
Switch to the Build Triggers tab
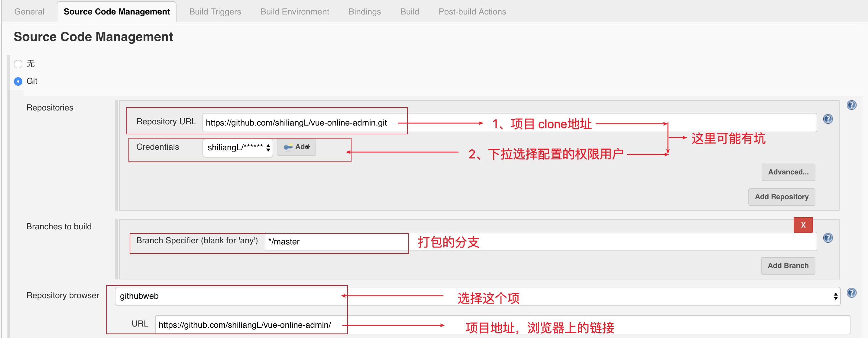tap(215, 12)
